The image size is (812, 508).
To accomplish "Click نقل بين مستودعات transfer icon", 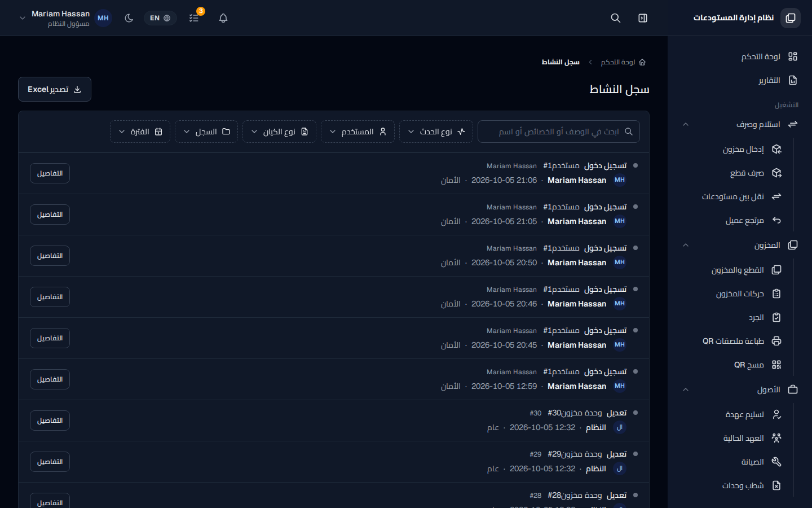I will [x=776, y=196].
